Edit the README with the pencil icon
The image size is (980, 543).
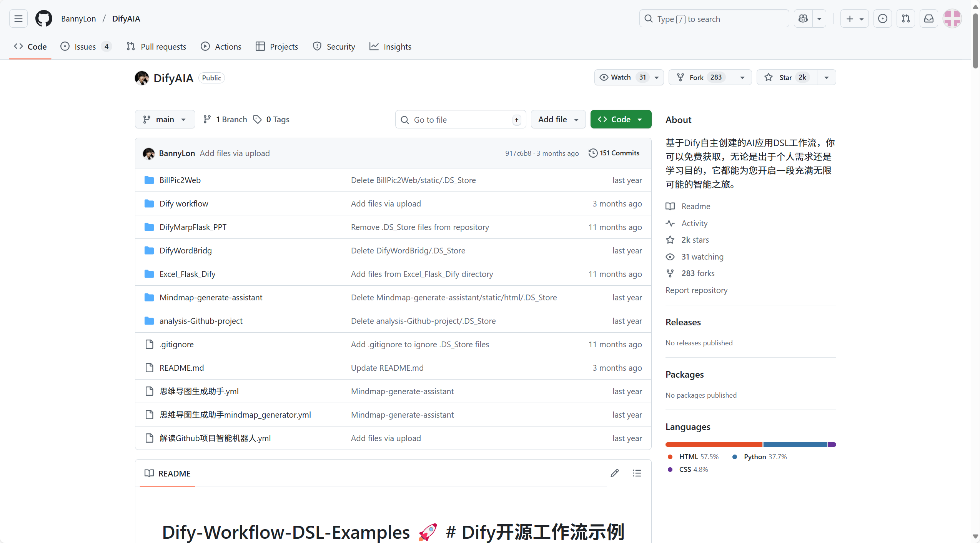(x=614, y=473)
